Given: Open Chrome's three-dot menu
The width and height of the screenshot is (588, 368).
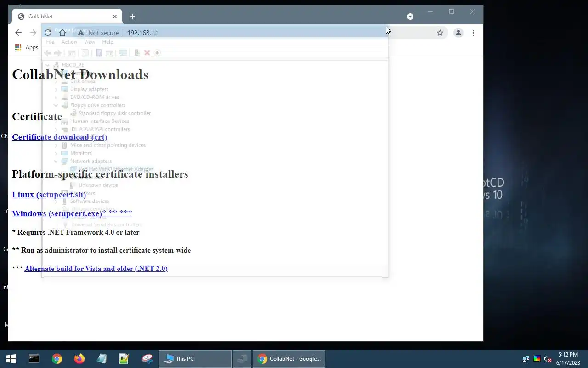Looking at the screenshot, I should 473,33.
